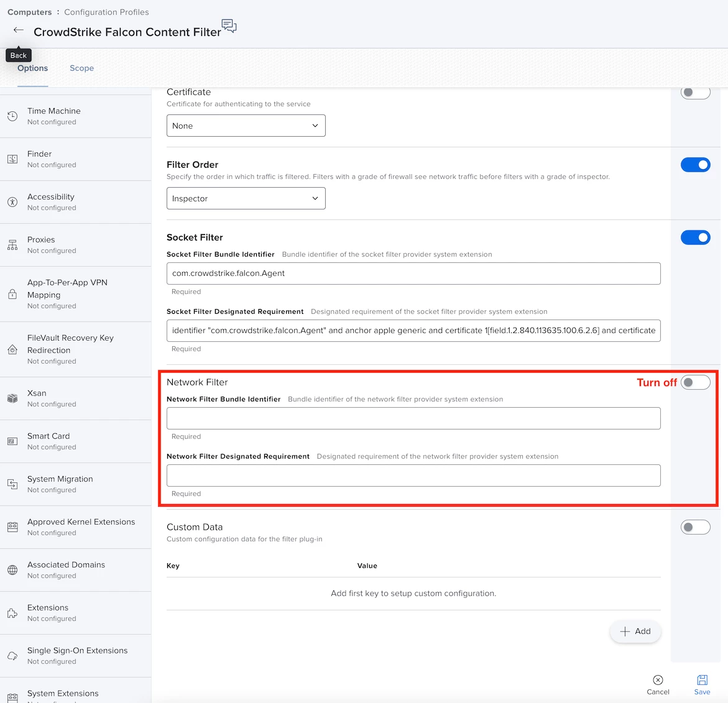Image resolution: width=728 pixels, height=703 pixels.
Task: Open the comments icon beside profile title
Action: 229,26
